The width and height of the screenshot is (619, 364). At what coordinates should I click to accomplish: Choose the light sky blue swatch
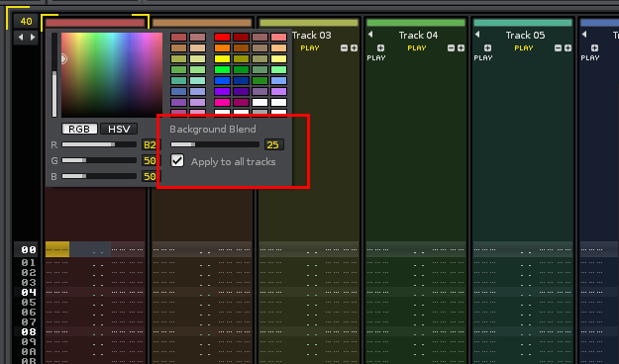(x=278, y=80)
